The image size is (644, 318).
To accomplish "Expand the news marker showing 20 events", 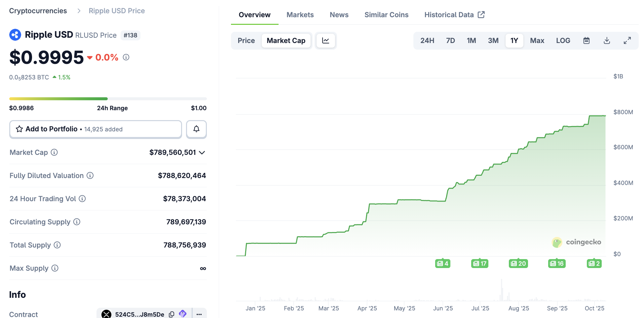I will pyautogui.click(x=518, y=263).
